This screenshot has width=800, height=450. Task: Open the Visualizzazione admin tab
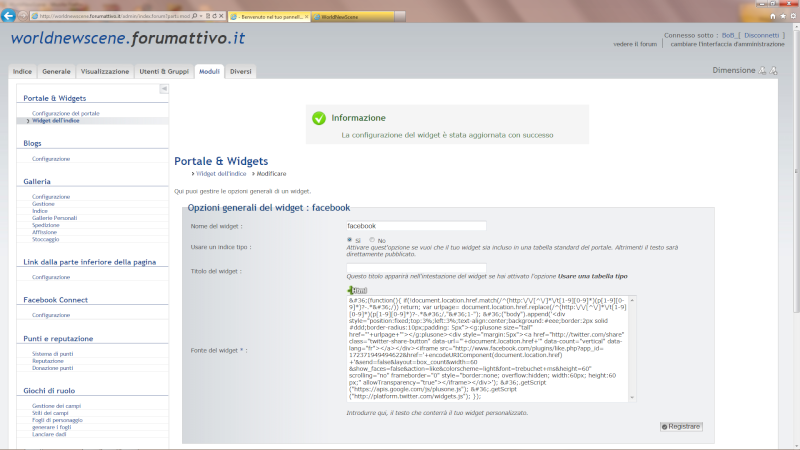(x=105, y=71)
